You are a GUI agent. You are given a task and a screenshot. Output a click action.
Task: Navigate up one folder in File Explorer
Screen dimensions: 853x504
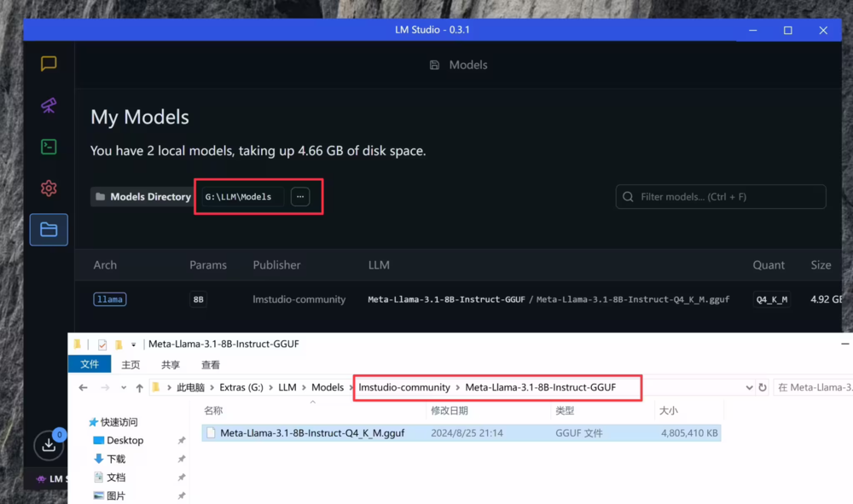139,386
